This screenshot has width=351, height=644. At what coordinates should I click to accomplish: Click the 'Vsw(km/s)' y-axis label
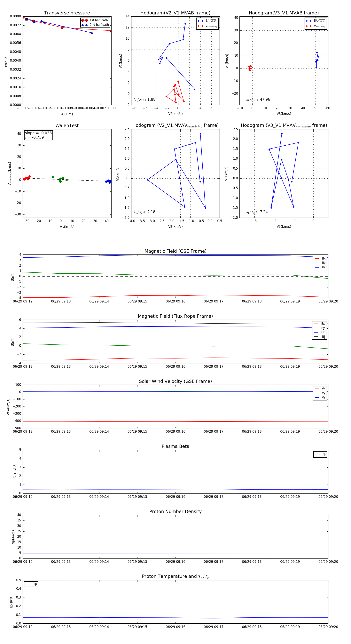tap(8, 407)
